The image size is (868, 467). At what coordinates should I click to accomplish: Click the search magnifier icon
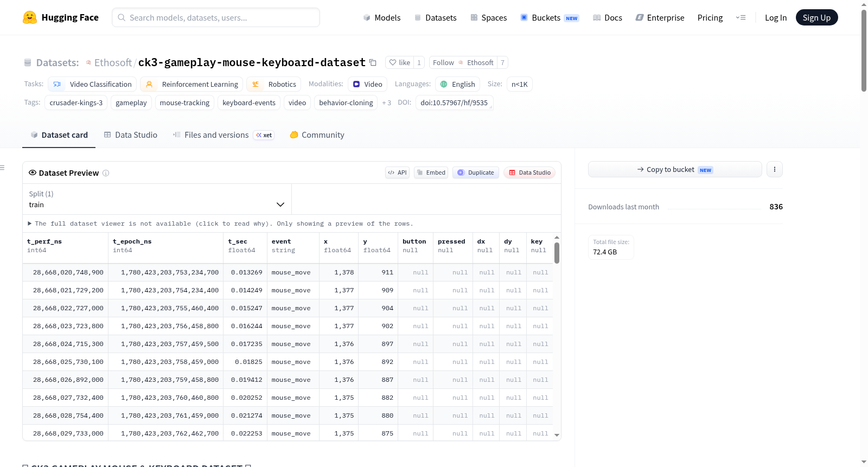122,17
